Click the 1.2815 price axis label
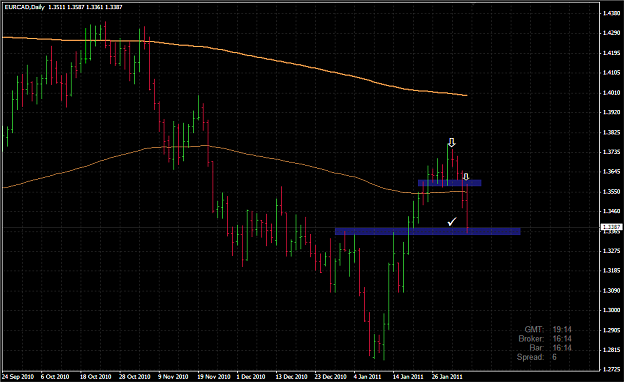The width and height of the screenshot is (625, 383). coord(611,350)
